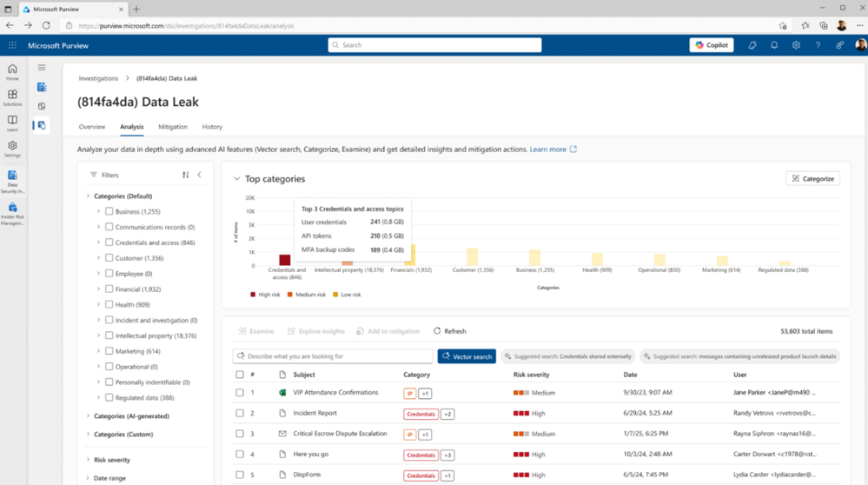This screenshot has height=485, width=868.
Task: Select all rows header checkbox
Action: [x=240, y=375]
